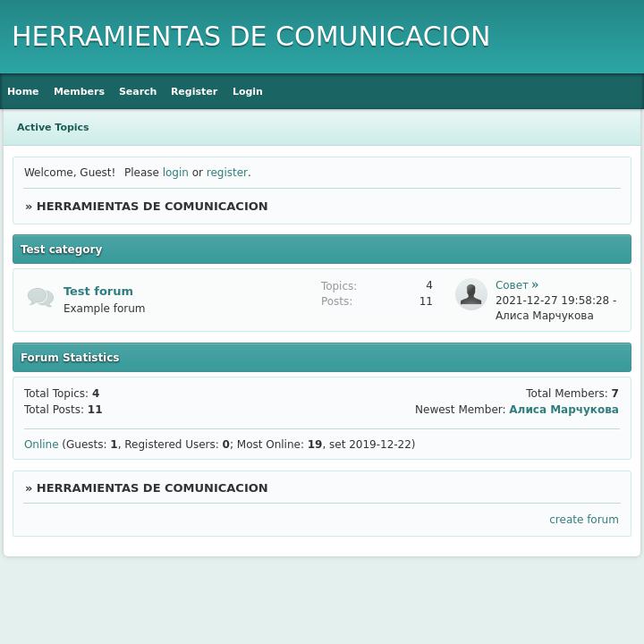Switch to the Active Topics tab
The image size is (644, 644).
(53, 127)
